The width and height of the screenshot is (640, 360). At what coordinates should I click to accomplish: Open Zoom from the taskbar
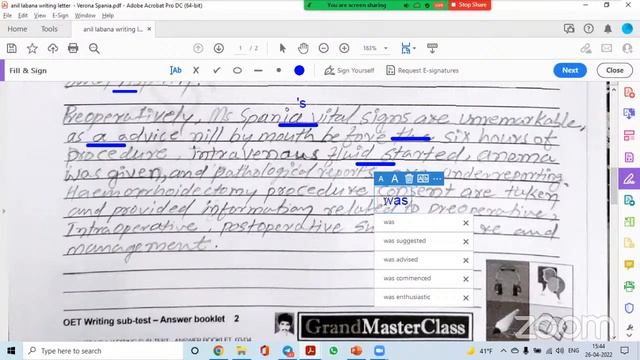[x=380, y=351]
